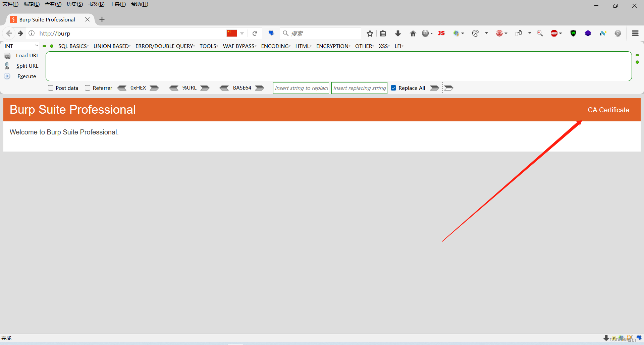Click the China flag icon in the address bar
The height and width of the screenshot is (345, 644).
[x=232, y=33]
